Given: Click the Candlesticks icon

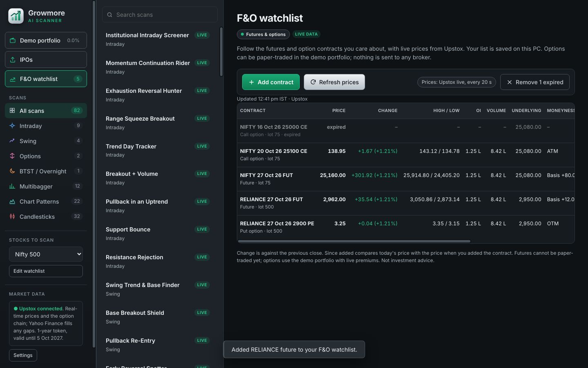Looking at the screenshot, I should pyautogui.click(x=12, y=216).
